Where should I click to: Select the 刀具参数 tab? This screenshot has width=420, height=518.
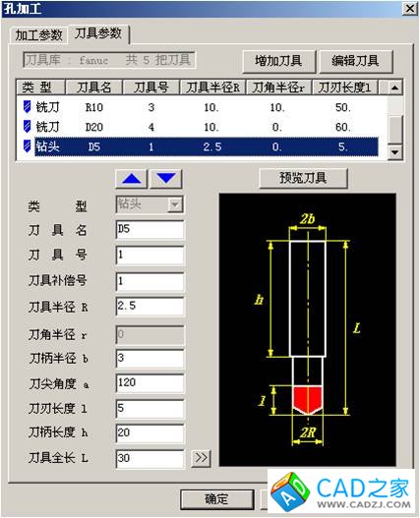point(98,33)
